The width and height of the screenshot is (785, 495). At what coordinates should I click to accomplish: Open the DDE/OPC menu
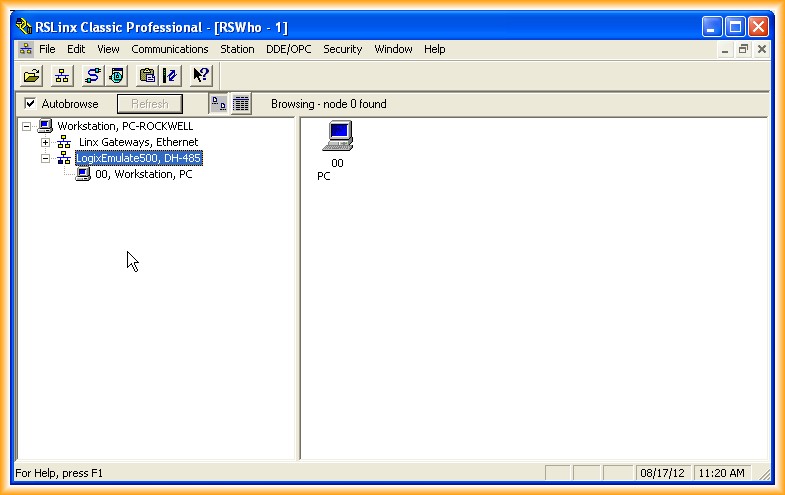(288, 49)
